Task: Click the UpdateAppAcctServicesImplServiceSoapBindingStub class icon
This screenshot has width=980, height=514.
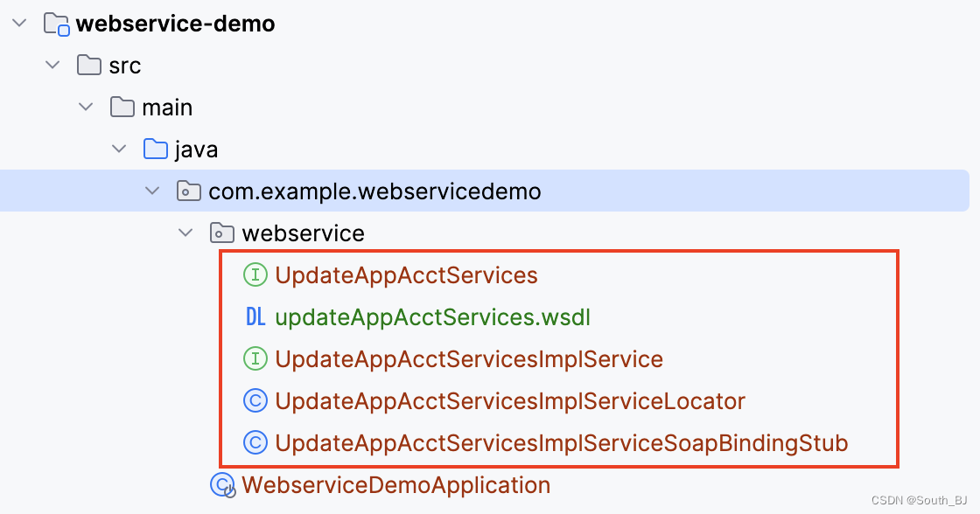Action: (255, 442)
